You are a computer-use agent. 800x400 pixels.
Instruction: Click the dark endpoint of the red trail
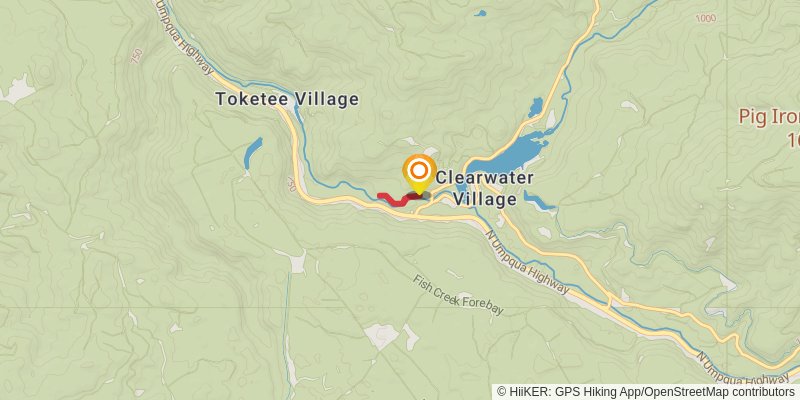pos(418,195)
